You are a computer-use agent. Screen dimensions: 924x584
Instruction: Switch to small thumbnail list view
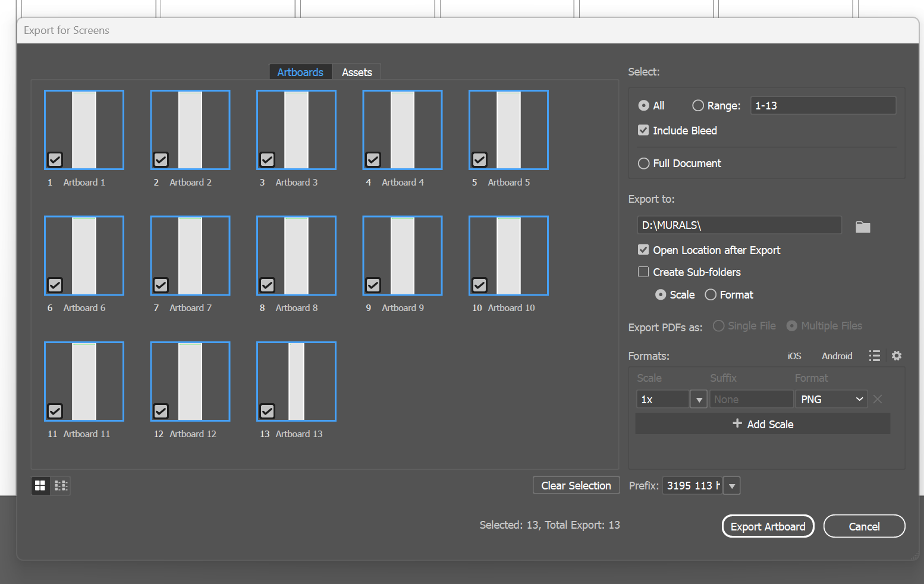(61, 486)
